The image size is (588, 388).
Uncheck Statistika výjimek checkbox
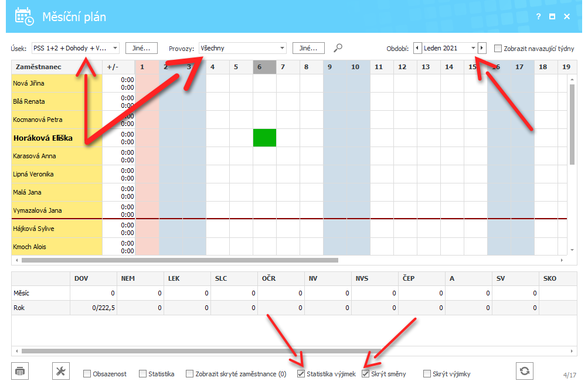pos(301,374)
